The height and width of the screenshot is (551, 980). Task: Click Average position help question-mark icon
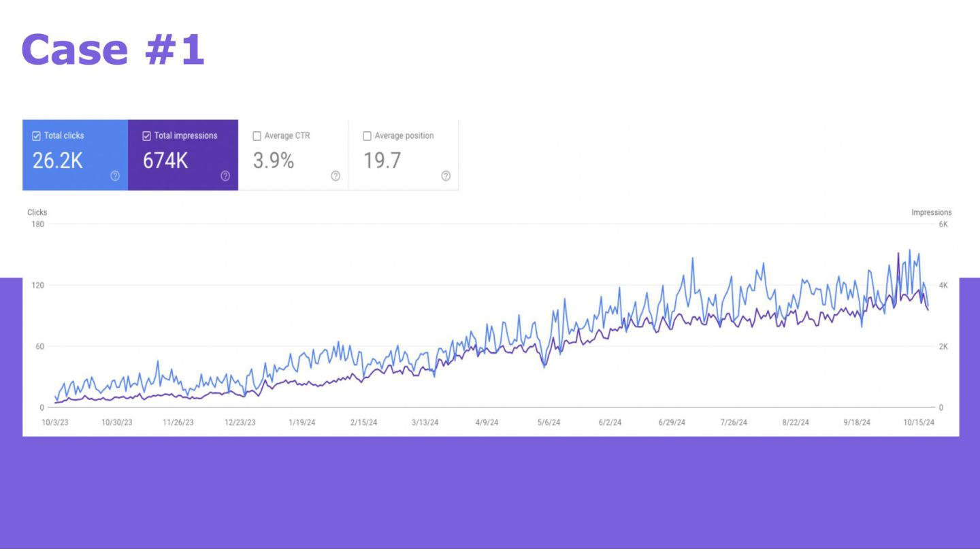pos(446,176)
